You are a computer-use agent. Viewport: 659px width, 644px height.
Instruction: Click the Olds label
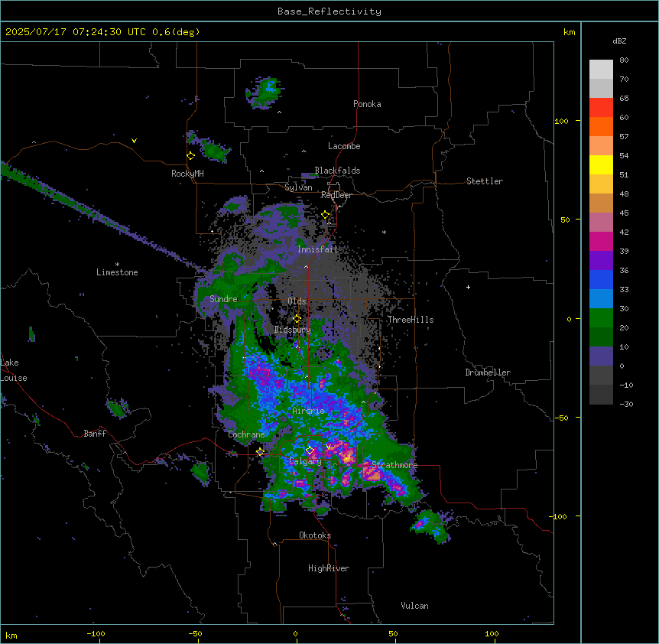pos(297,301)
